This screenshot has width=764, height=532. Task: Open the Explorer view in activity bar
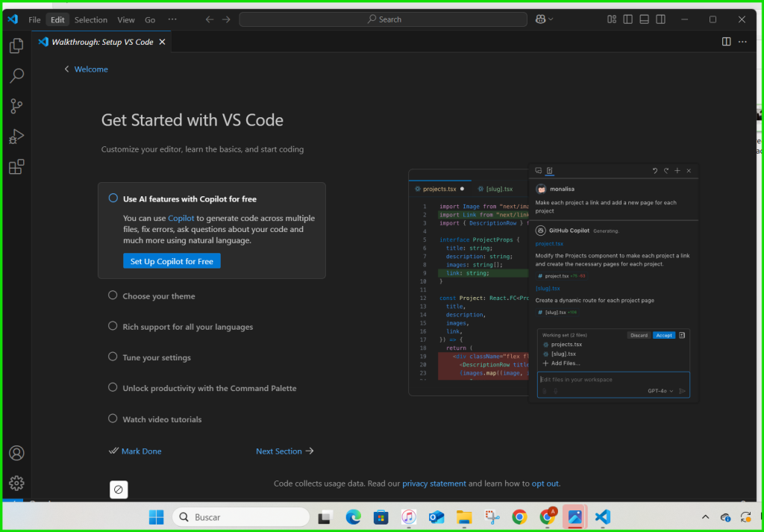click(x=16, y=46)
